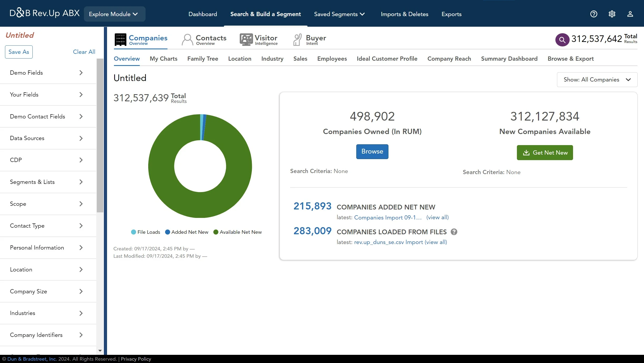Go to the Dashboard nav item
The image size is (644, 363).
(x=203, y=14)
